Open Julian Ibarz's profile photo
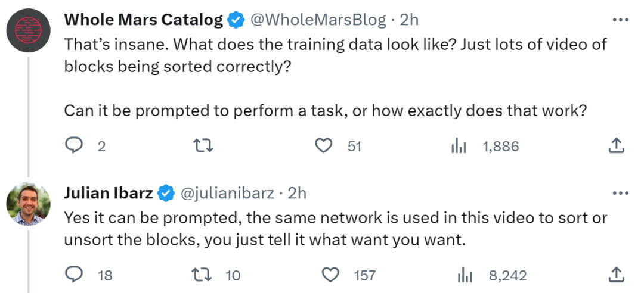644x293 pixels. tap(28, 204)
